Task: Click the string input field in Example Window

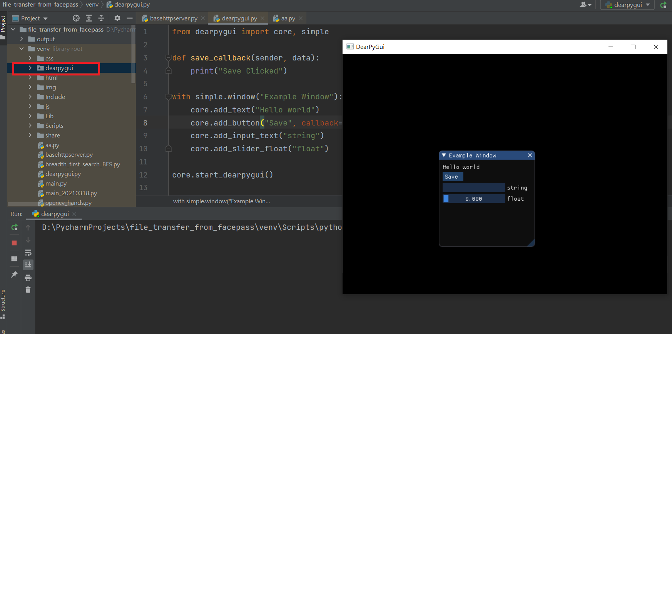Action: tap(473, 187)
